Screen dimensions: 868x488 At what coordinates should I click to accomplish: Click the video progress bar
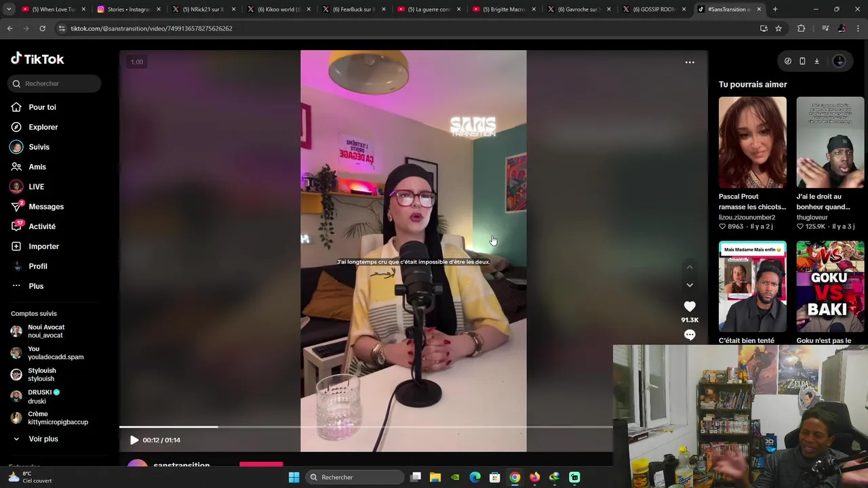point(366,427)
